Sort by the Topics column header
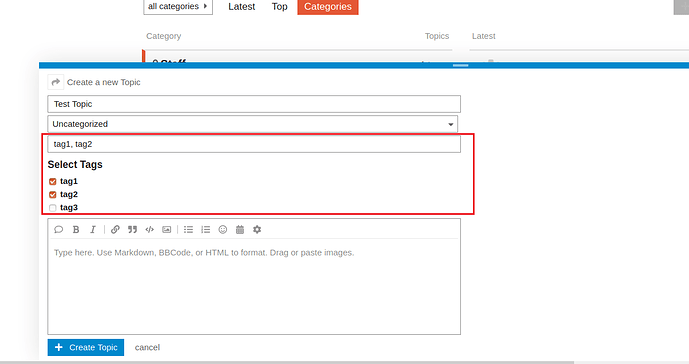This screenshot has height=364, width=689. [x=437, y=36]
